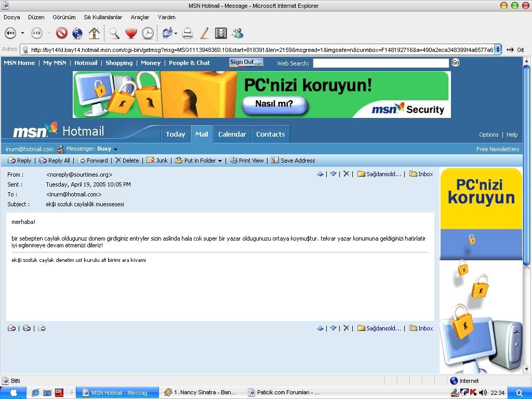Open the Düzen menu
This screenshot has height=399, width=532.
36,17
